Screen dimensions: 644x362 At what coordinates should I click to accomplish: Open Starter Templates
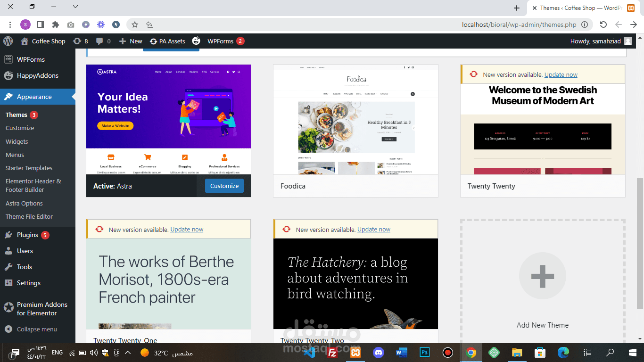point(29,168)
